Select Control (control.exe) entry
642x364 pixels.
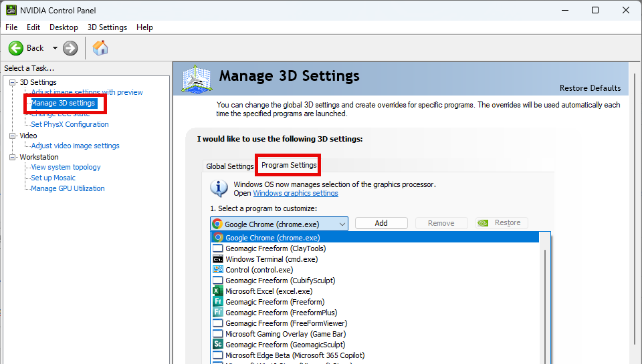click(x=375, y=270)
